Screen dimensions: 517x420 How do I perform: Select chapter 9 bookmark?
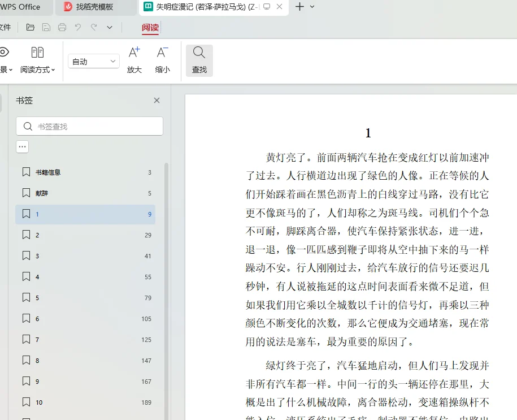85,382
